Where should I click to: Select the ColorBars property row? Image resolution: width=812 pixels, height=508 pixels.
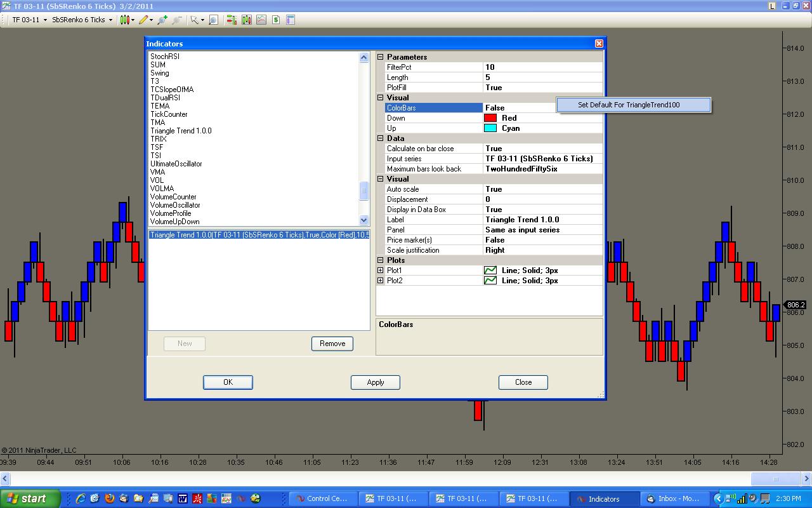[x=494, y=108]
